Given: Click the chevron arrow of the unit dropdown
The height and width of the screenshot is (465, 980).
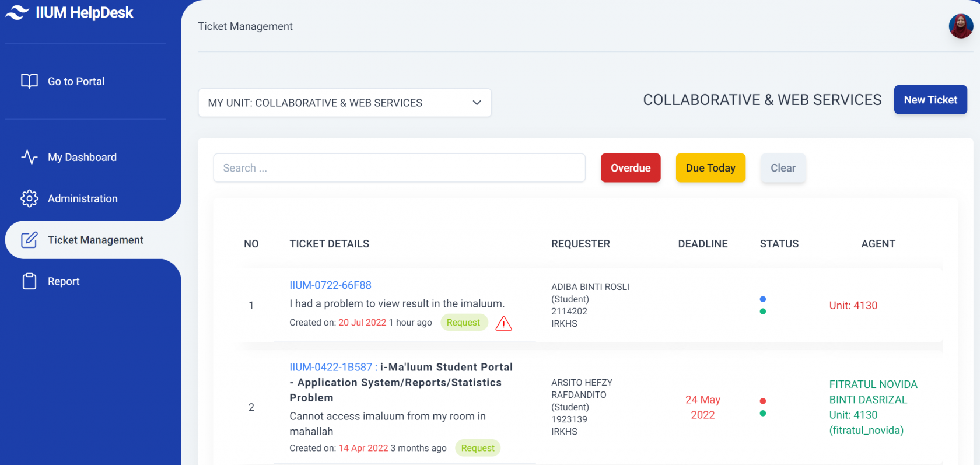Looking at the screenshot, I should click(477, 103).
